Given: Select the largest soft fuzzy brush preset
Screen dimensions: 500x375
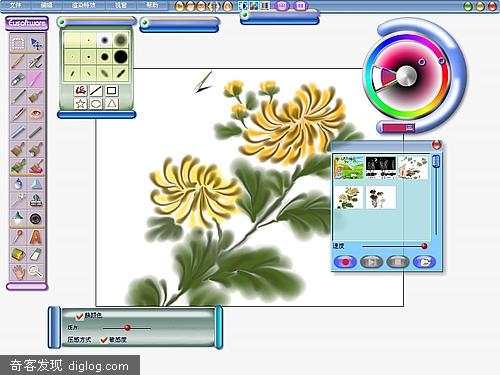Looking at the screenshot, I should point(121,40).
